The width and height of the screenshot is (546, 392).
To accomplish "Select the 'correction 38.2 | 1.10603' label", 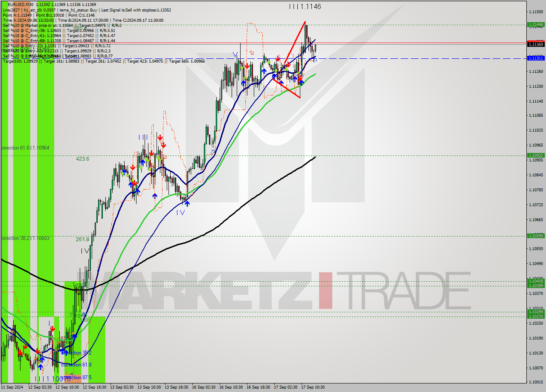I will coord(25,238).
